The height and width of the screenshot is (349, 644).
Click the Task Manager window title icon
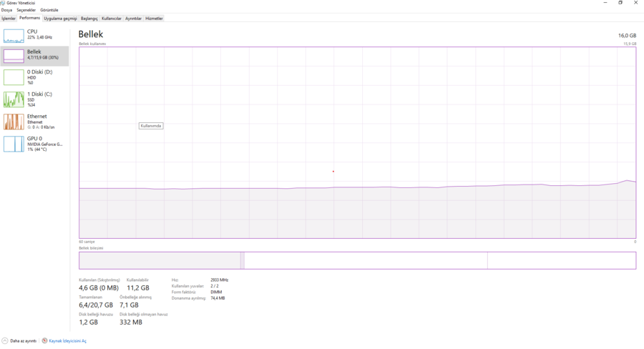(2, 3)
